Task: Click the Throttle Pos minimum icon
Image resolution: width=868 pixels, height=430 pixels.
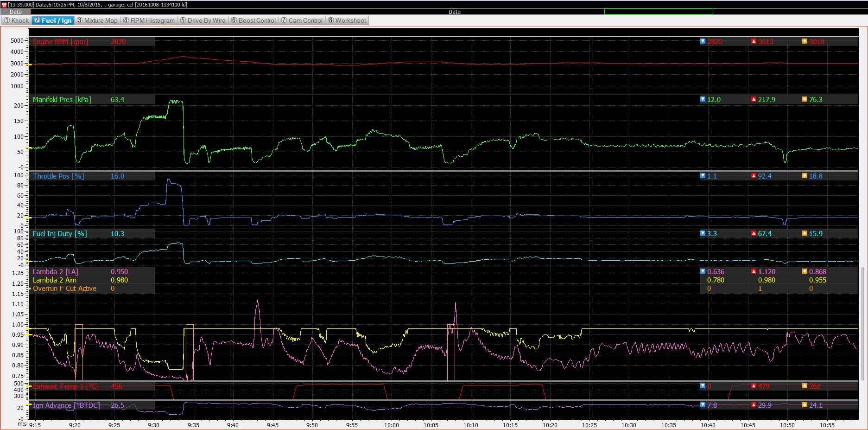Action: 703,176
